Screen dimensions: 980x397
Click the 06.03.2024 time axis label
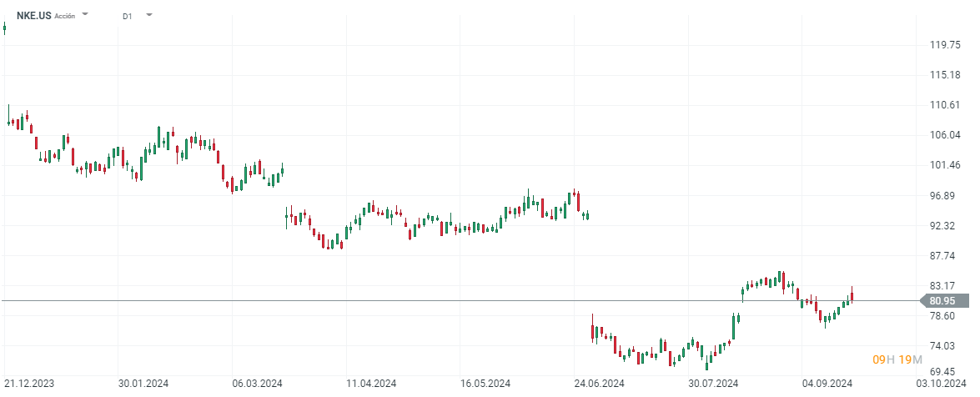(258, 384)
